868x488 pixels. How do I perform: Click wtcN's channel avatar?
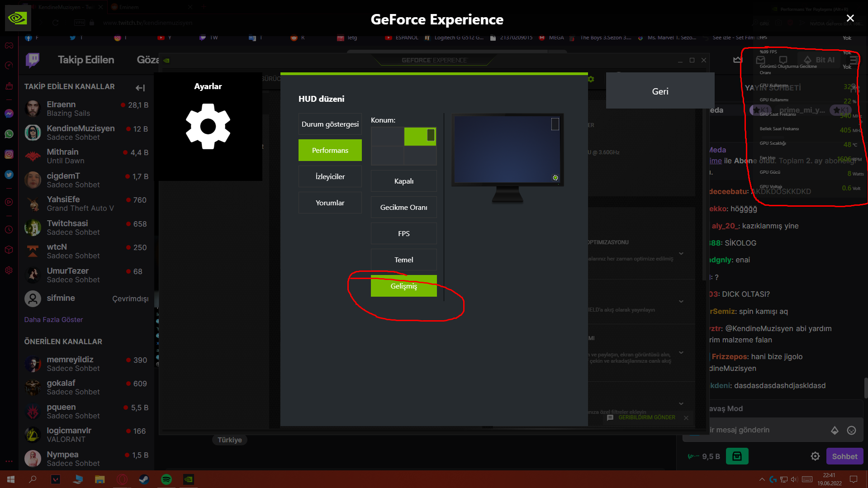(x=33, y=251)
